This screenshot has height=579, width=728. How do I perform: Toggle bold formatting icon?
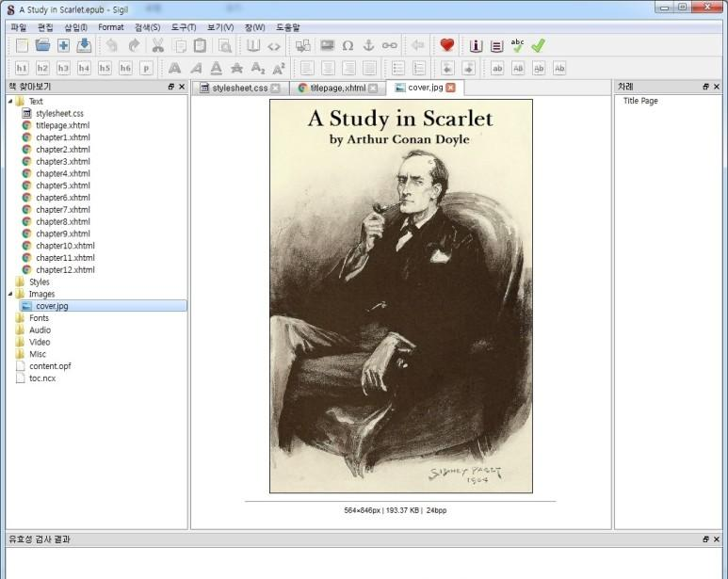coord(174,68)
